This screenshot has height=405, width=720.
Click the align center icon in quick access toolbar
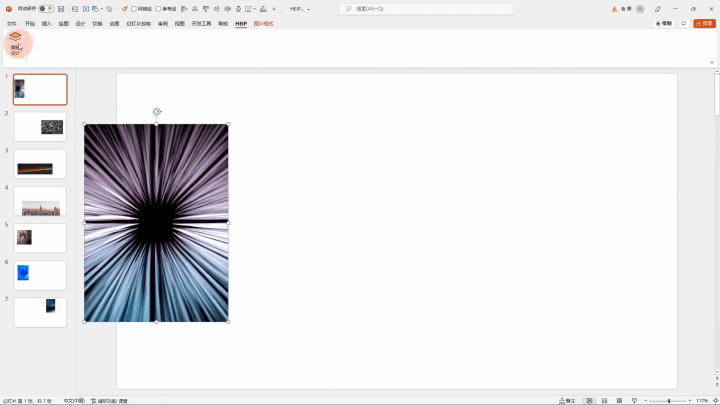pos(195,9)
